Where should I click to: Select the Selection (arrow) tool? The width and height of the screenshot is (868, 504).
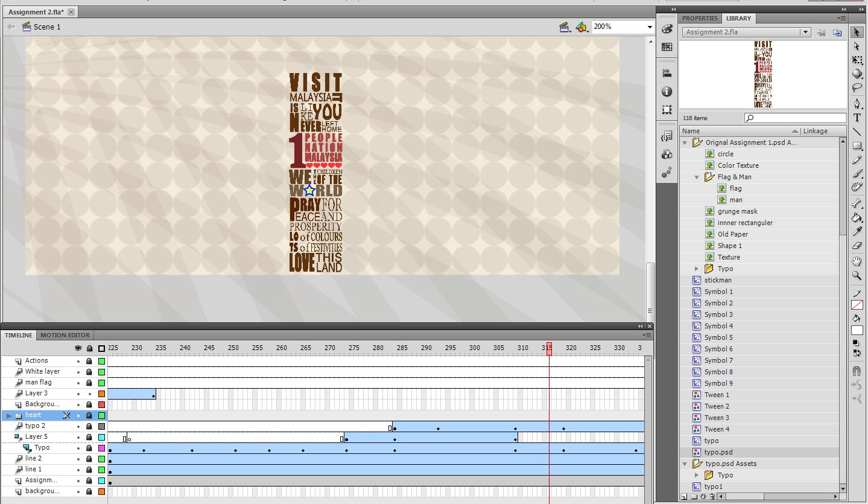click(x=857, y=32)
